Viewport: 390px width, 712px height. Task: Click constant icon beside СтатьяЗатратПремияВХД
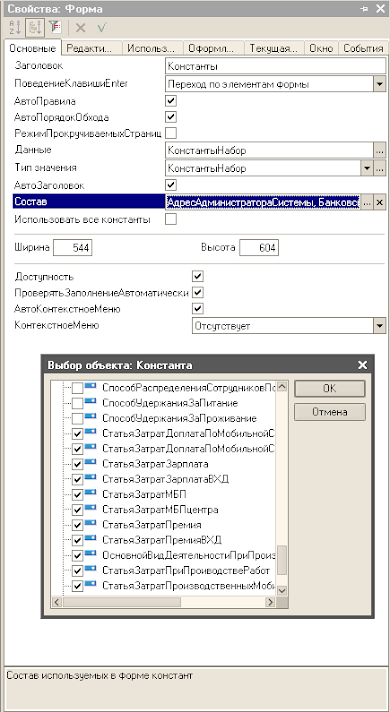point(90,538)
